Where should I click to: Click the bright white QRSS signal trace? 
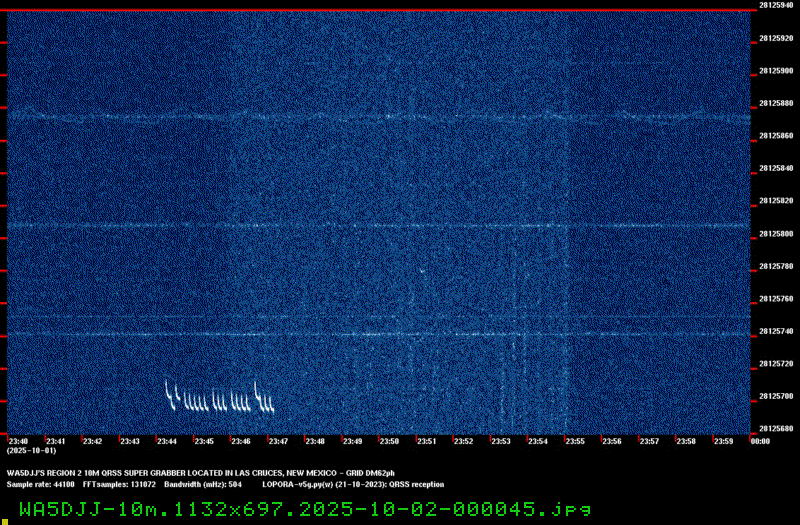coord(220,396)
